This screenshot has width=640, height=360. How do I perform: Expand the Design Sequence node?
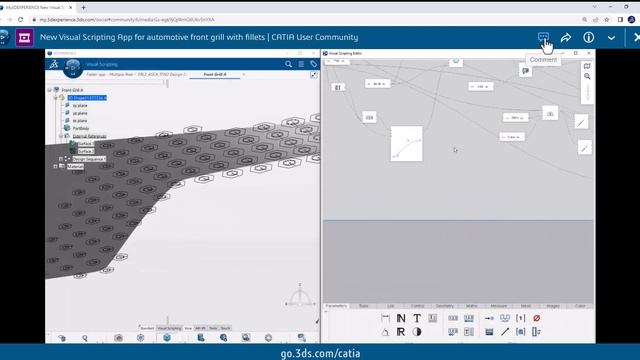[x=61, y=159]
